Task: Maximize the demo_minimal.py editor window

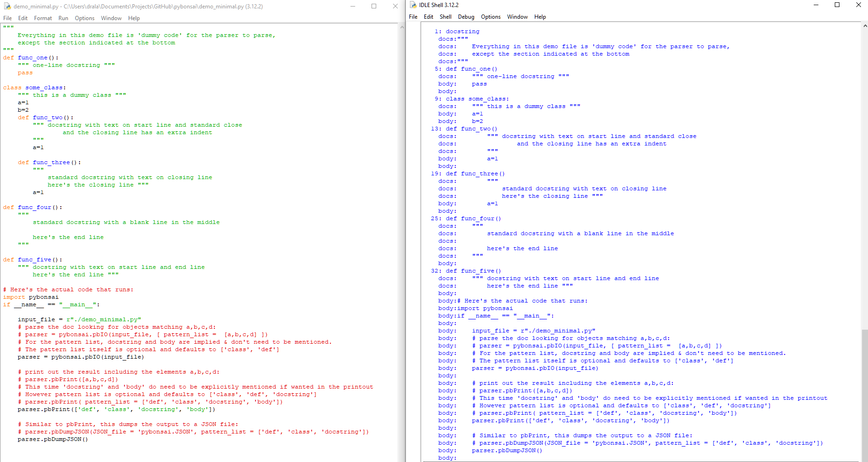Action: [374, 6]
